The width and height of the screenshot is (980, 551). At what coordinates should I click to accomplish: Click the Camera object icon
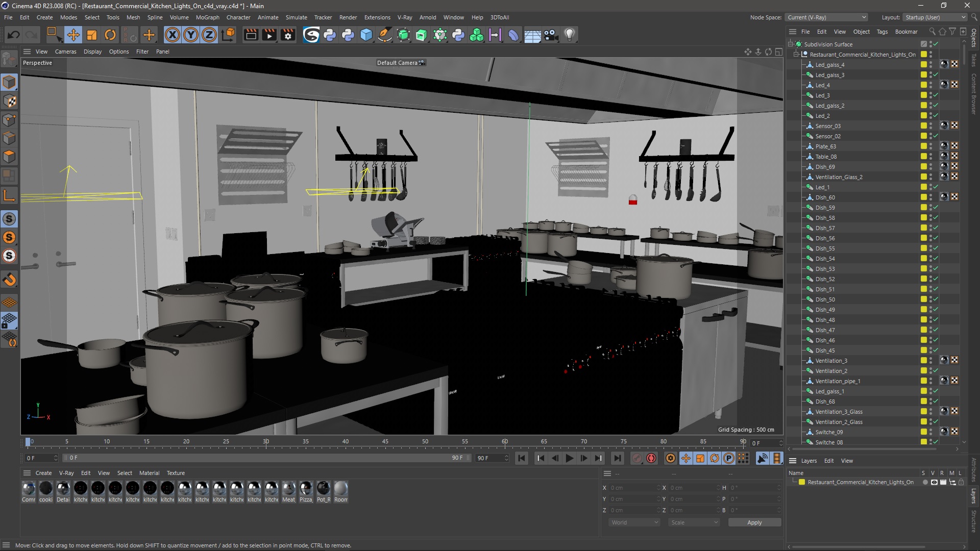pos(551,35)
